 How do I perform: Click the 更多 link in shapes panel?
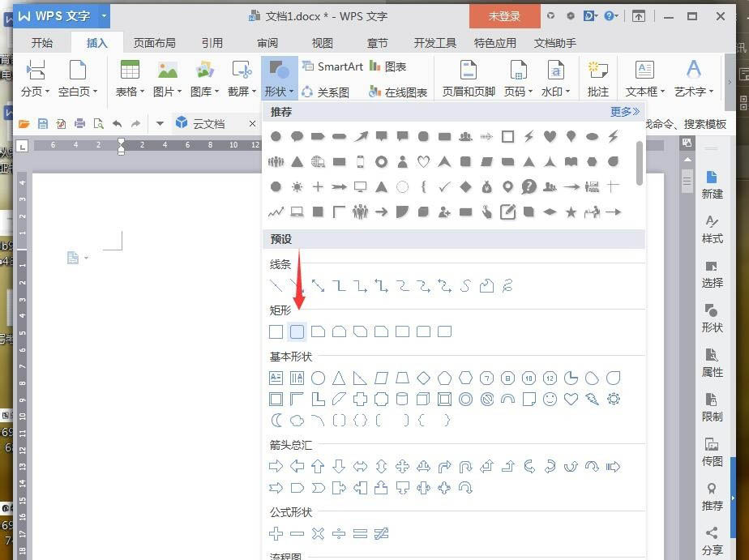[625, 112]
